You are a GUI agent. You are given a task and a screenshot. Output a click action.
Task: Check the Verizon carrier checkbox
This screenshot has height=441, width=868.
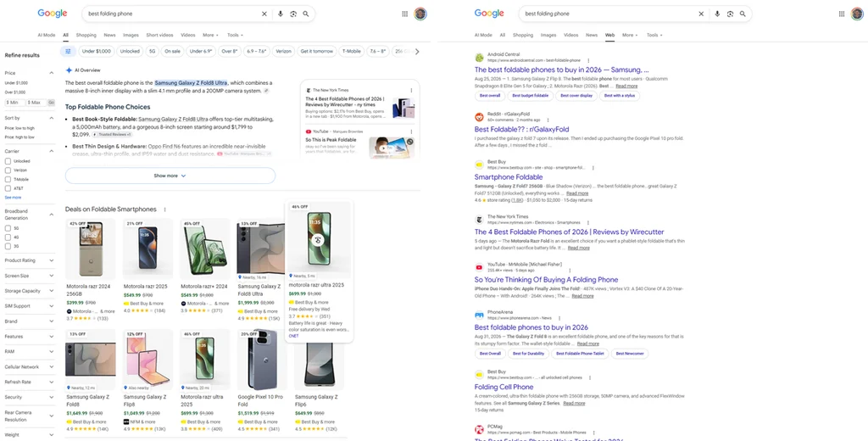point(8,170)
